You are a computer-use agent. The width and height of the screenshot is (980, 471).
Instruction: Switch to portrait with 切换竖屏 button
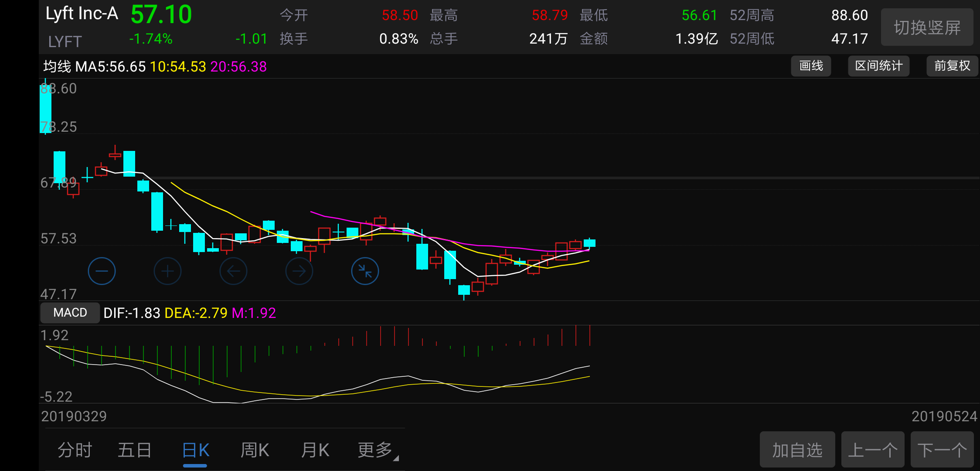(927, 27)
